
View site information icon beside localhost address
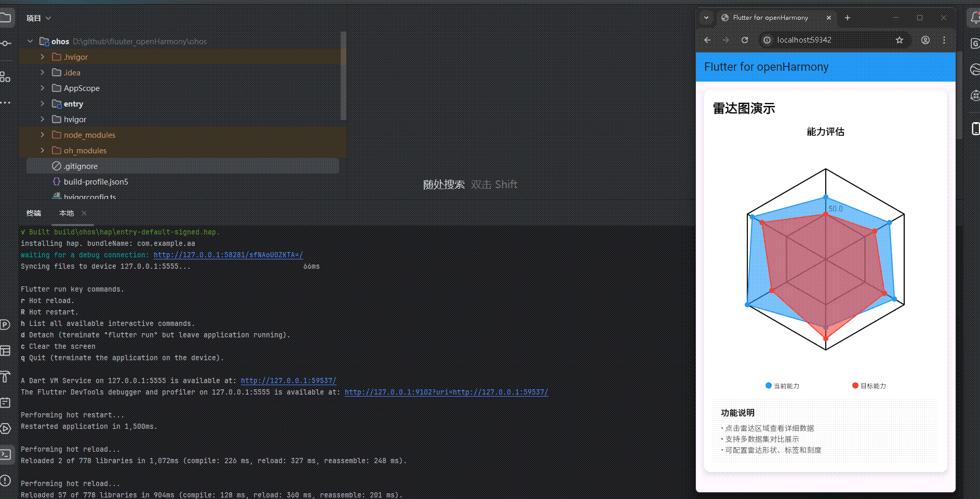click(767, 40)
